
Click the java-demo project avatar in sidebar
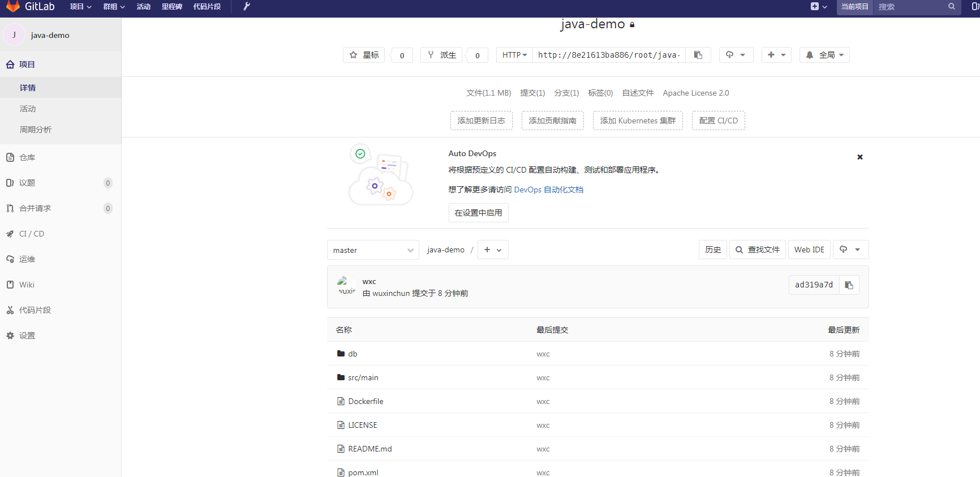point(14,35)
